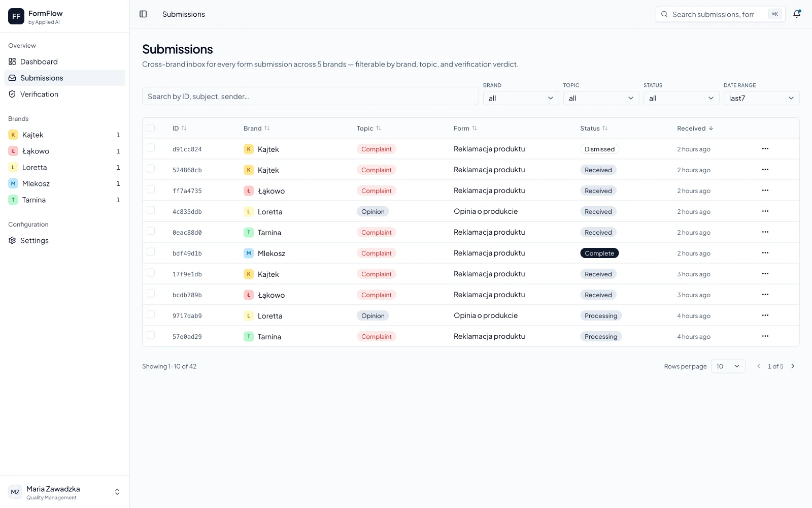Click the FormFlow FF logo
Image resolution: width=812 pixels, height=508 pixels.
(x=16, y=16)
